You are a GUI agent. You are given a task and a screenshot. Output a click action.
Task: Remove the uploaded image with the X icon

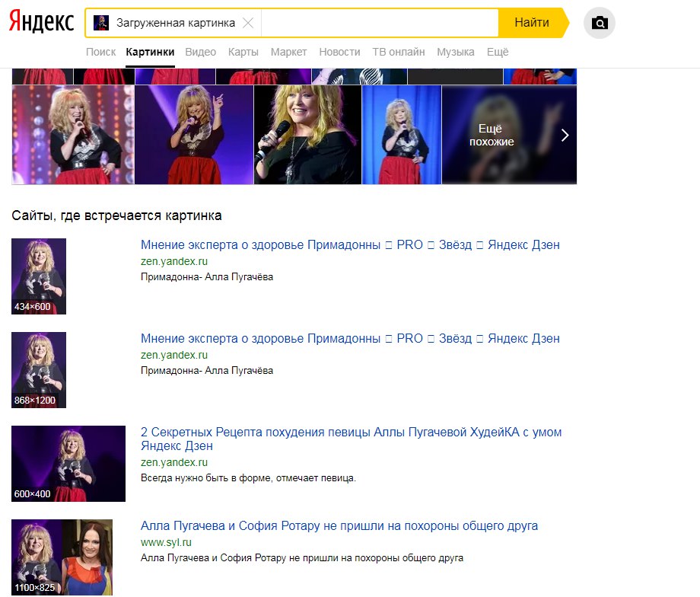coord(248,23)
